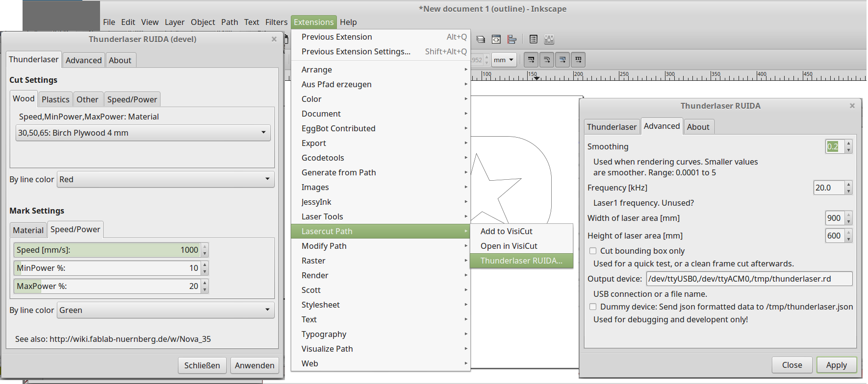
Task: Open Align and Distribute icon
Action: pos(512,39)
